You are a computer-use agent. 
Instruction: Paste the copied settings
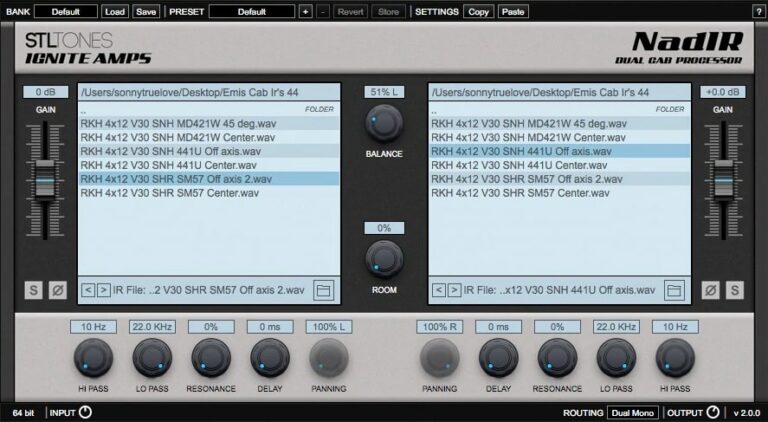click(x=513, y=12)
